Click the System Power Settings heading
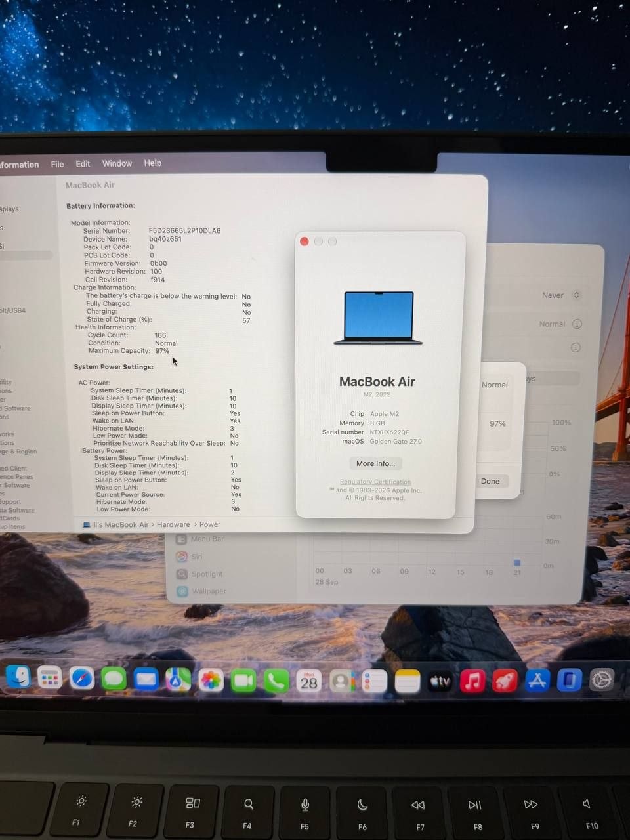Screen dimensions: 630x840 (x=114, y=367)
